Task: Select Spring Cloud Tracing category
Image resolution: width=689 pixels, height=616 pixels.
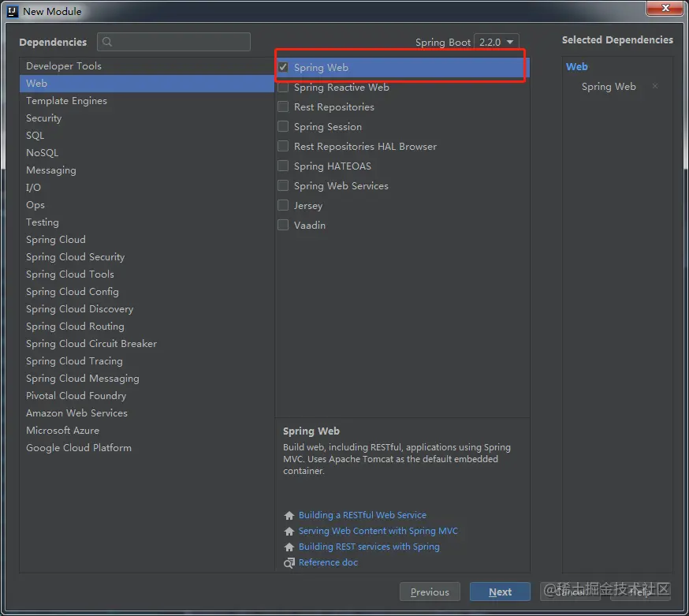Action: (x=147, y=361)
